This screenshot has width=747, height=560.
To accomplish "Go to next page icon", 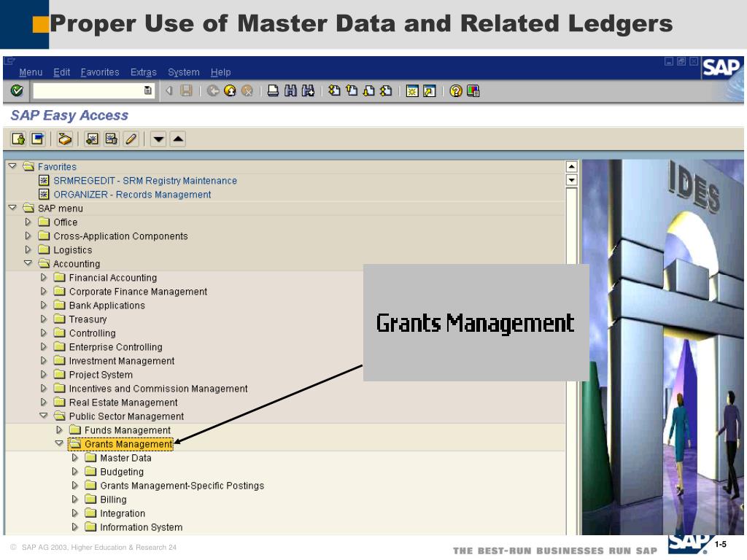I will [369, 90].
